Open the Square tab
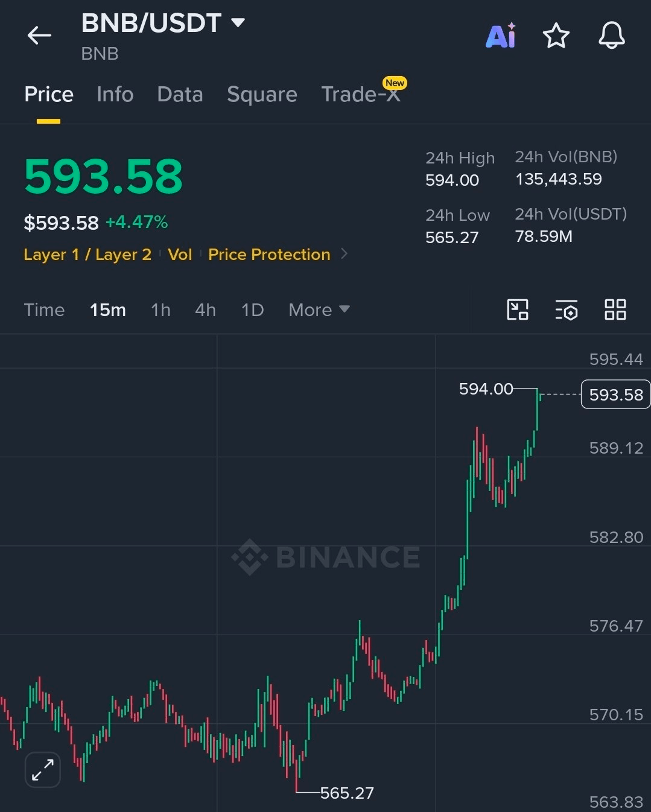This screenshot has width=651, height=812. click(x=262, y=94)
